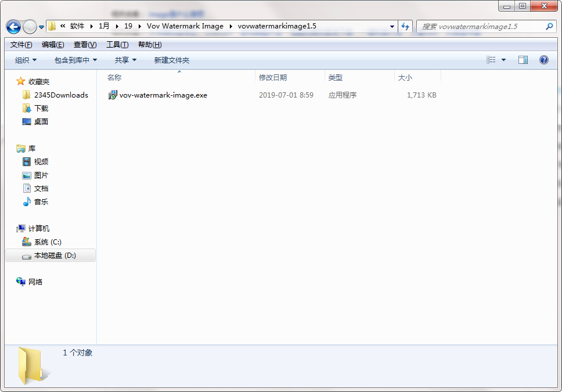Click the search magnifier icon

[549, 26]
